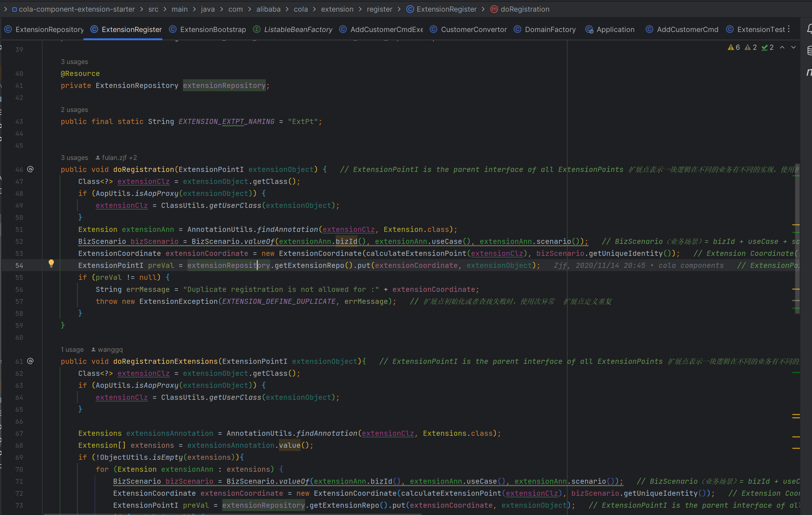This screenshot has width=812, height=515.
Task: Open the CustomerConvertor tab
Action: coord(468,29)
